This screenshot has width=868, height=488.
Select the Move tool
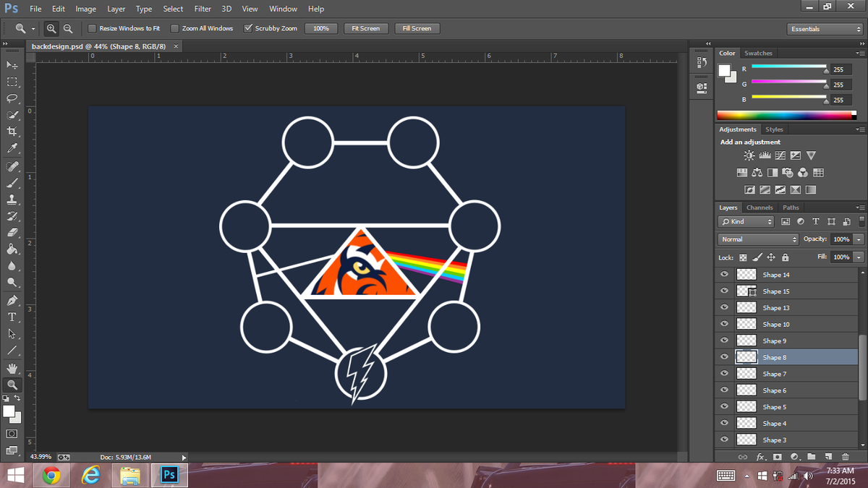pos(12,65)
